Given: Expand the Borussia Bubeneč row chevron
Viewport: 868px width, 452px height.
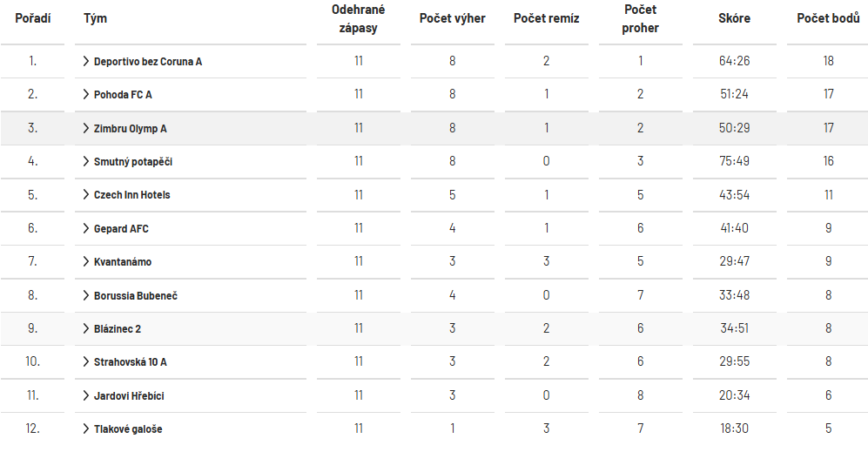Looking at the screenshot, I should (x=86, y=295).
